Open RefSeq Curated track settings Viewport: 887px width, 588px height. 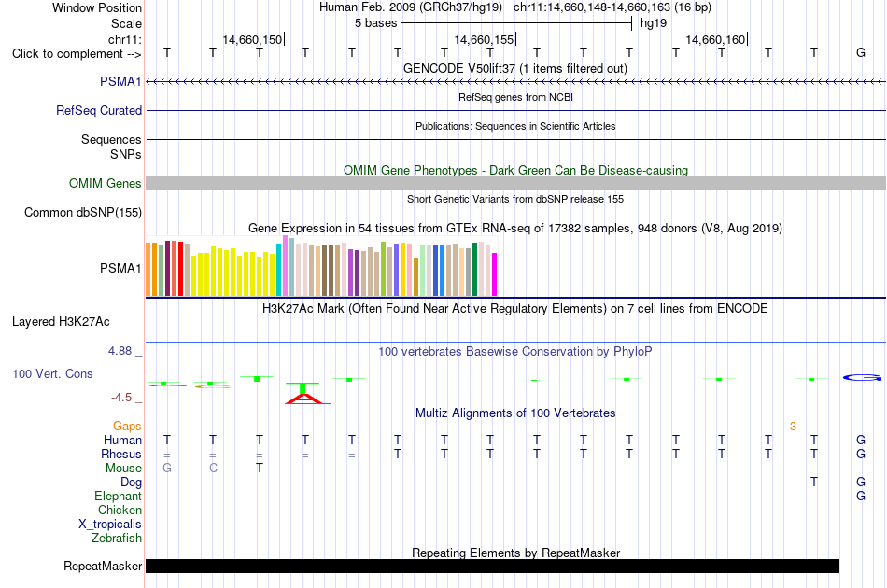[x=99, y=111]
